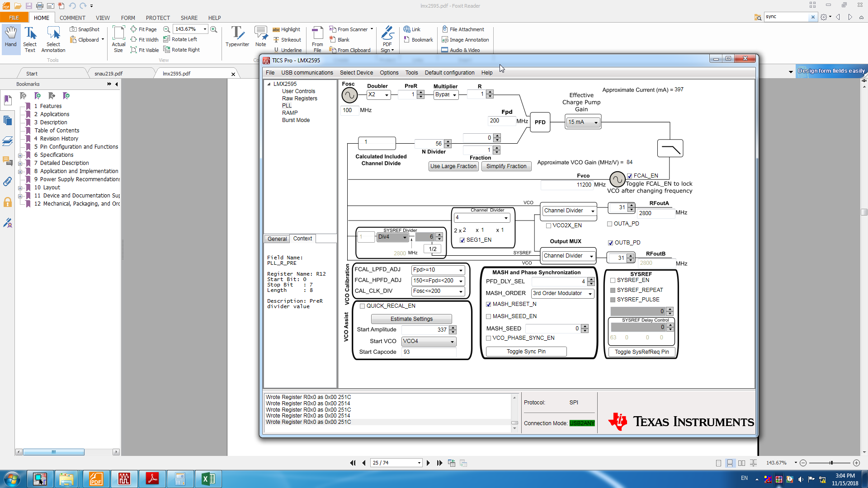Toggle the QUICK_RECAL_EN checkbox
Screen dimensions: 868x488
point(362,306)
